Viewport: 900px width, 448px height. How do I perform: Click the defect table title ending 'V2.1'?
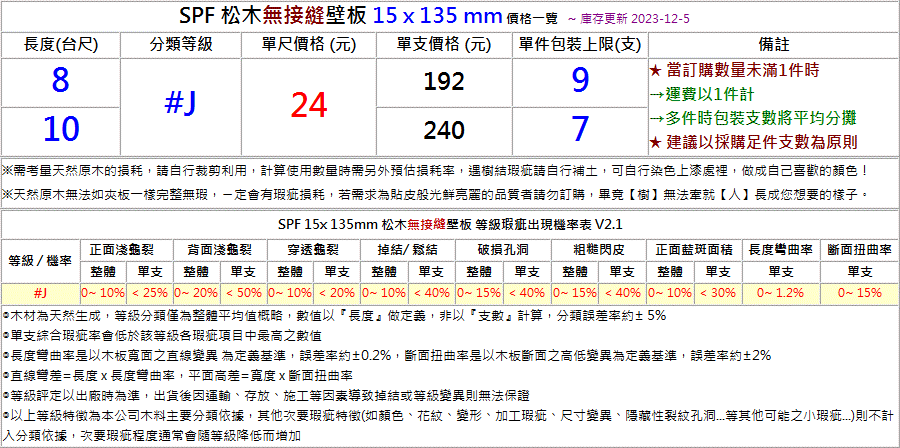[450, 225]
